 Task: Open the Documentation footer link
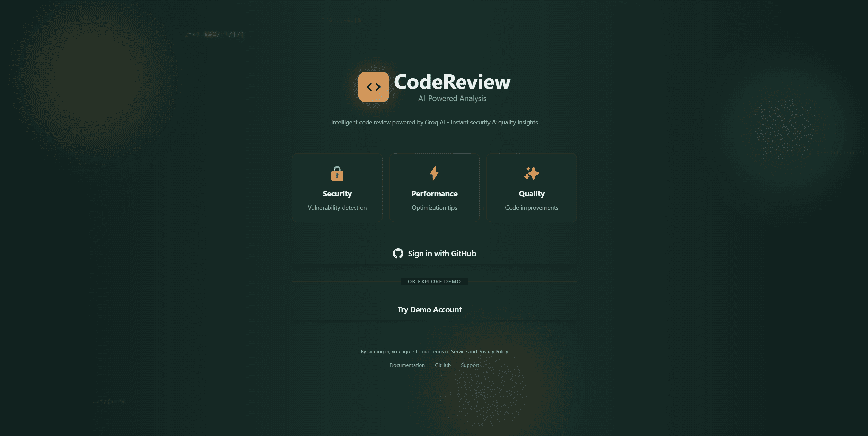(407, 365)
